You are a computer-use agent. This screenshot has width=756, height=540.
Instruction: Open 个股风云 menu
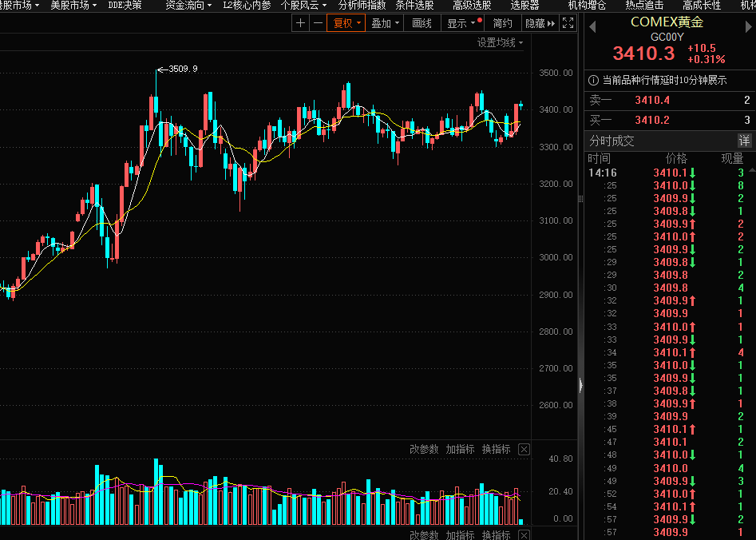(x=303, y=6)
